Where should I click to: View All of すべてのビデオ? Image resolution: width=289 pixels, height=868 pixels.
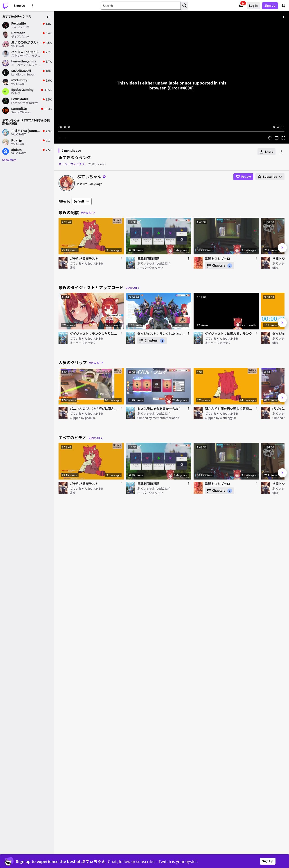(96, 438)
